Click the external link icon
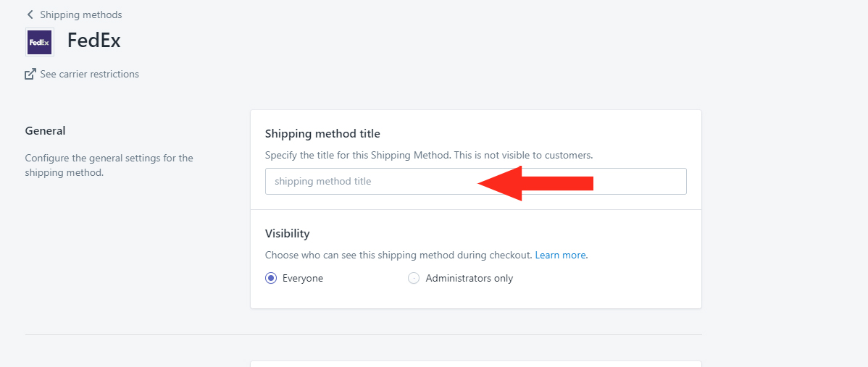868x367 pixels. (x=30, y=74)
